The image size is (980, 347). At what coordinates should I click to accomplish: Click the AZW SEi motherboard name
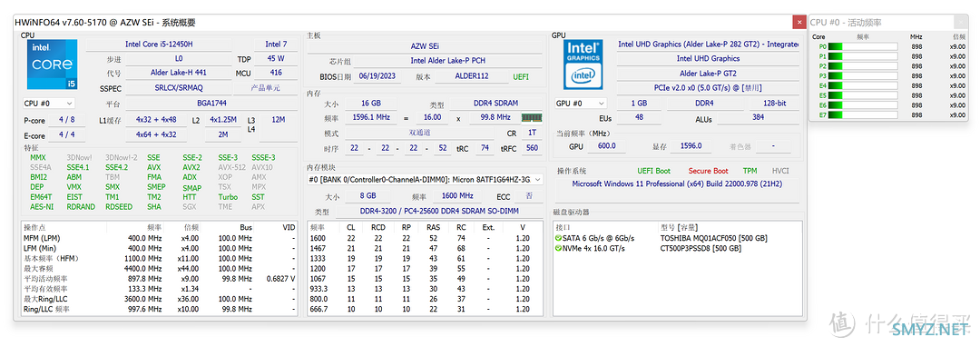point(425,46)
